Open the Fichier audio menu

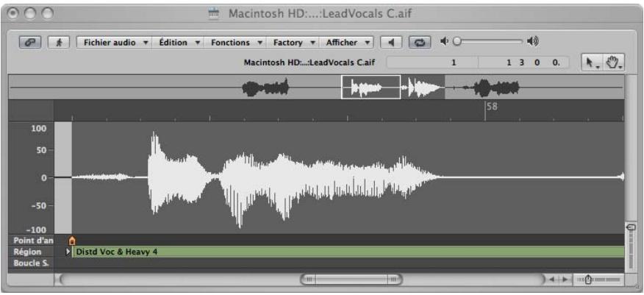tap(114, 43)
